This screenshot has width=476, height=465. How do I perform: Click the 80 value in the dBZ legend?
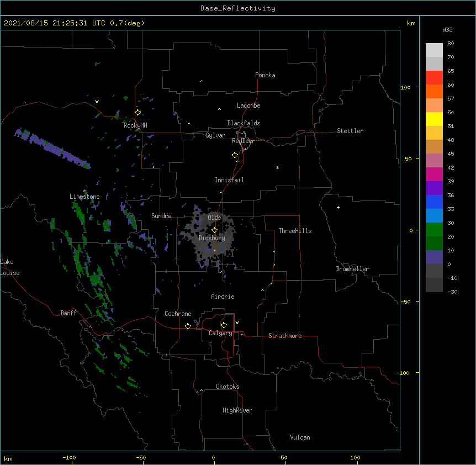pyautogui.click(x=451, y=44)
